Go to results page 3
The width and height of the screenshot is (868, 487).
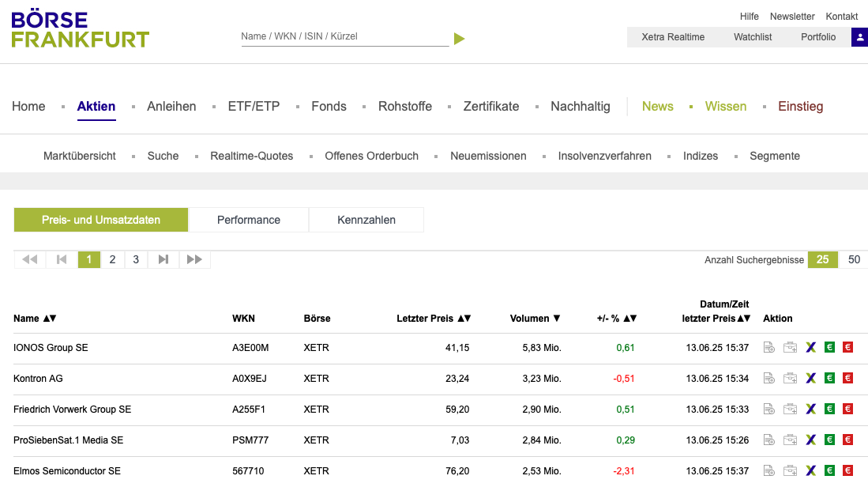pyautogui.click(x=136, y=259)
